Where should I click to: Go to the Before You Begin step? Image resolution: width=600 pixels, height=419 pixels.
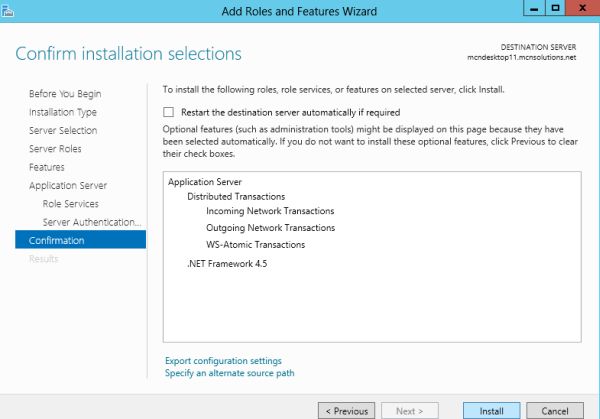pyautogui.click(x=65, y=94)
